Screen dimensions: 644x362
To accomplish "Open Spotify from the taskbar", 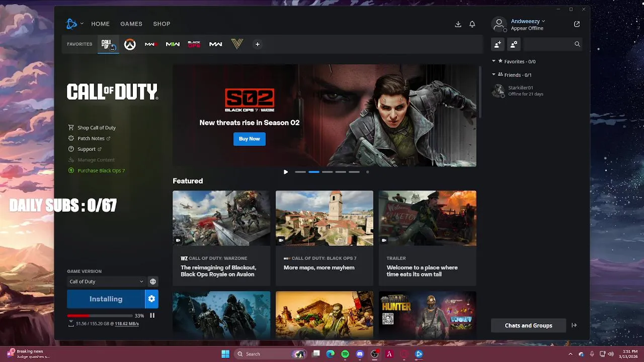I will tap(345, 354).
